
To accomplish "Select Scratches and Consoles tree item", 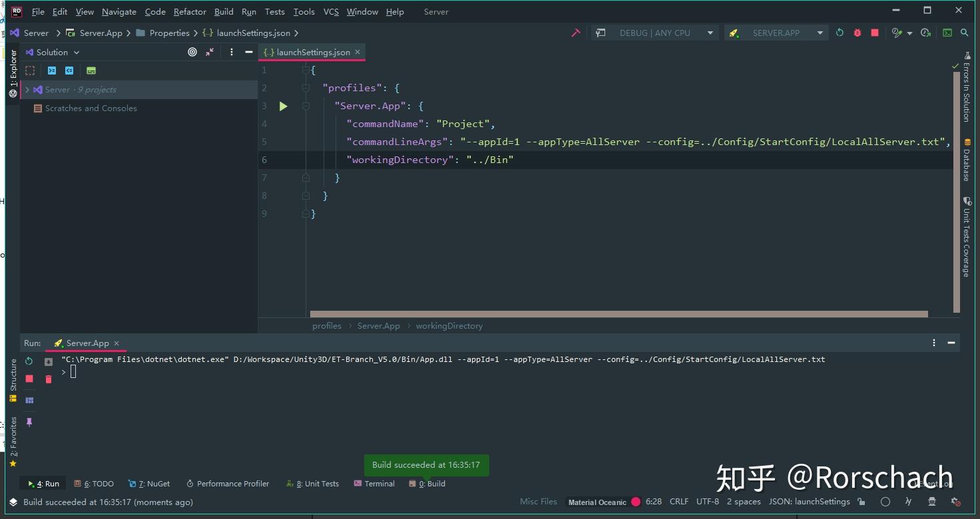I will point(91,108).
